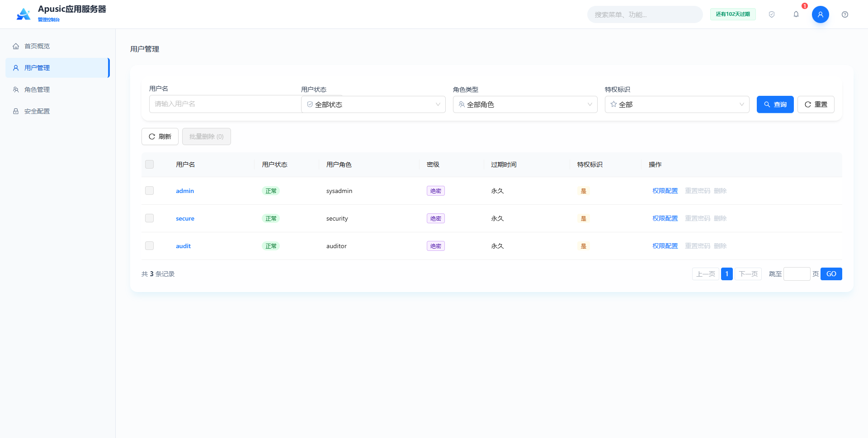Viewport: 868px width, 438px height.
Task: Toggle the select-all checkbox in table header
Action: coord(150,165)
